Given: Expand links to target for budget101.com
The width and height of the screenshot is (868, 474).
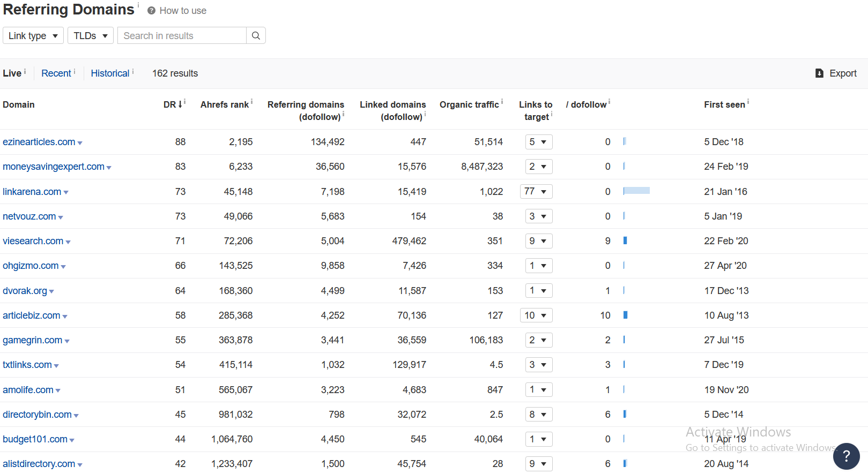Looking at the screenshot, I should [539, 439].
